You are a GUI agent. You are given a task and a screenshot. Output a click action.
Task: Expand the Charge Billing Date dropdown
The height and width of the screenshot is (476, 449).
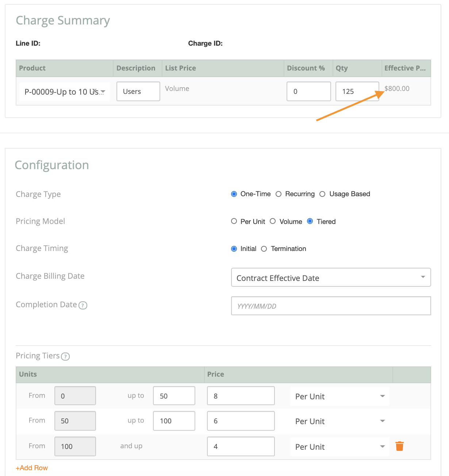[331, 278]
